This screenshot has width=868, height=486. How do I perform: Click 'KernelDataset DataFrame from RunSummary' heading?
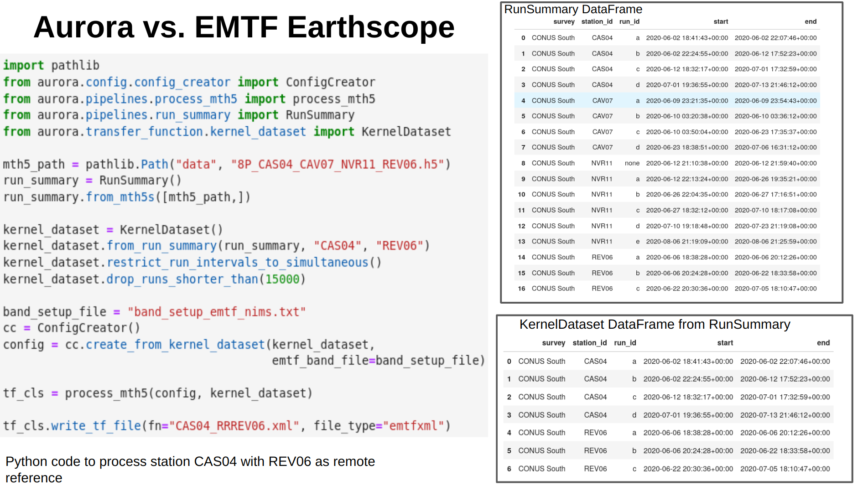655,325
